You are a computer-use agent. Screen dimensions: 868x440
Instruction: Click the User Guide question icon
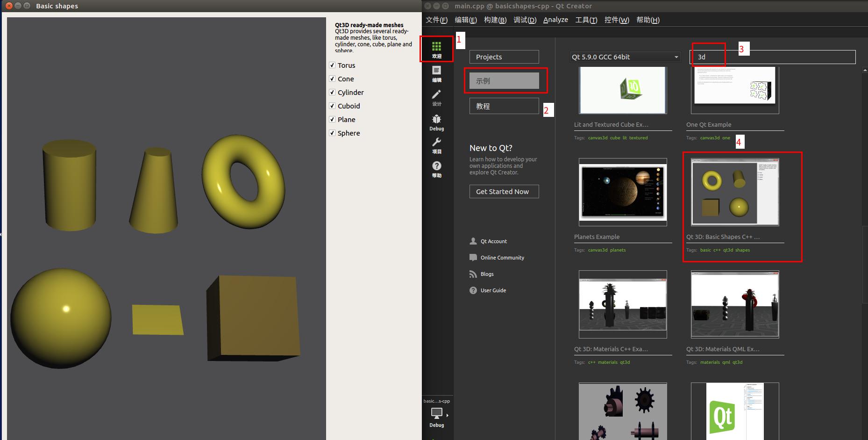tap(473, 290)
